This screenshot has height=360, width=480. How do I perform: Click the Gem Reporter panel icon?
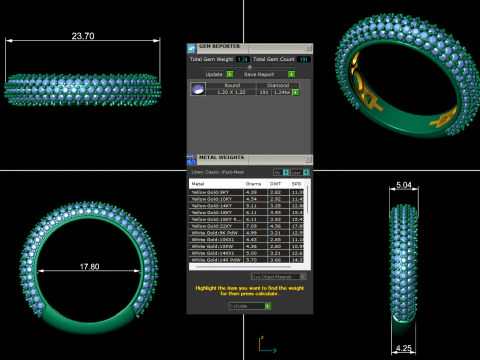(192, 48)
